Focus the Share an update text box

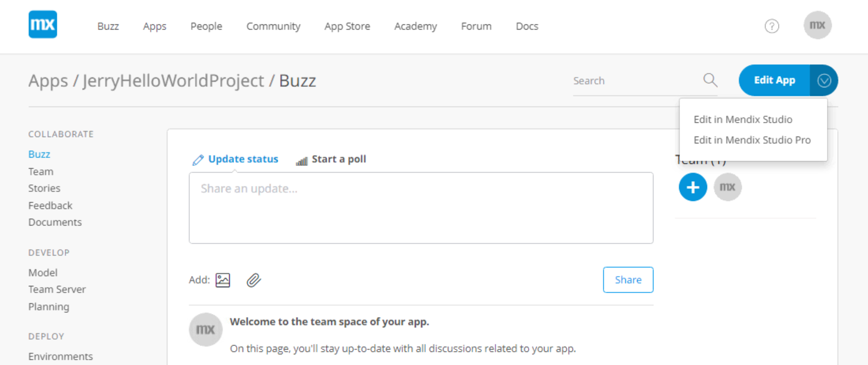[421, 208]
